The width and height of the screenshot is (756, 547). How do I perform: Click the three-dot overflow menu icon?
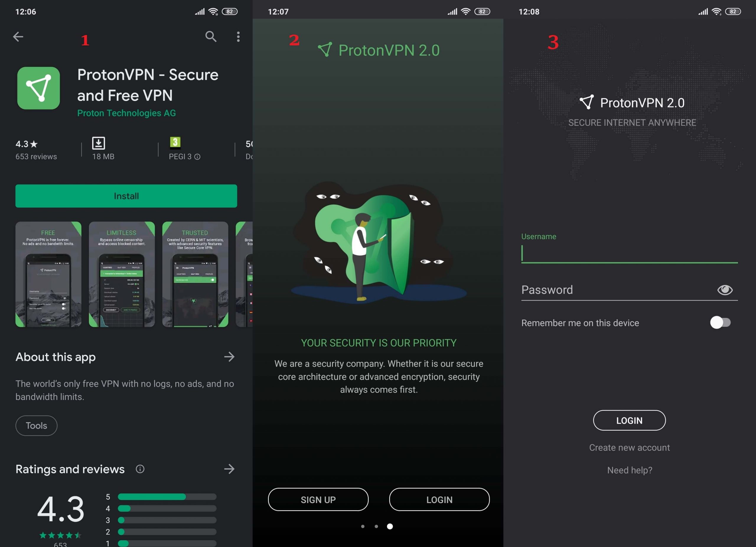coord(238,36)
